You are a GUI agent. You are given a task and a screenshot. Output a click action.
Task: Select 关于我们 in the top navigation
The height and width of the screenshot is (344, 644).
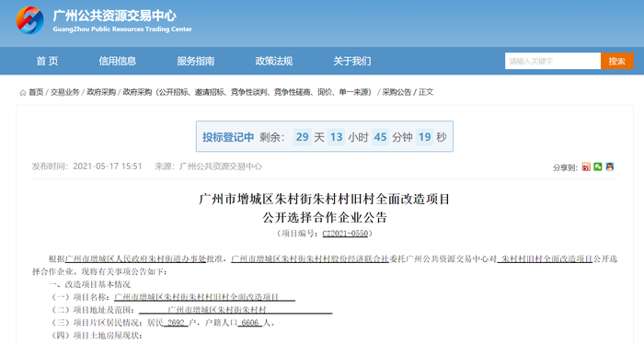click(x=352, y=61)
